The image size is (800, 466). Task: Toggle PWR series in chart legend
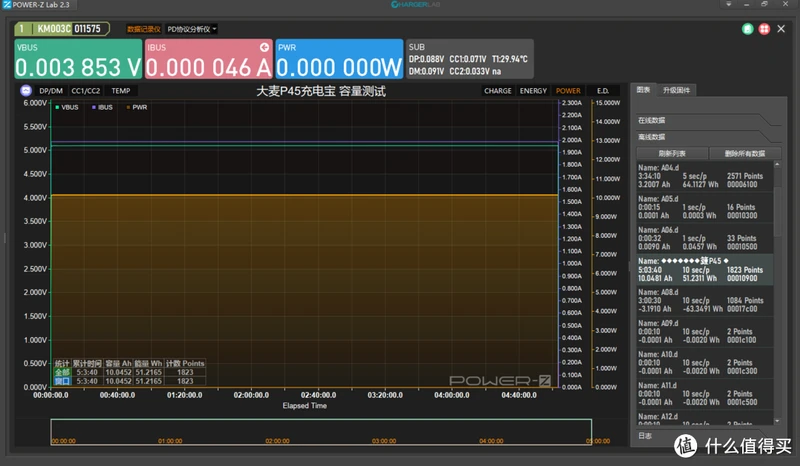point(137,107)
